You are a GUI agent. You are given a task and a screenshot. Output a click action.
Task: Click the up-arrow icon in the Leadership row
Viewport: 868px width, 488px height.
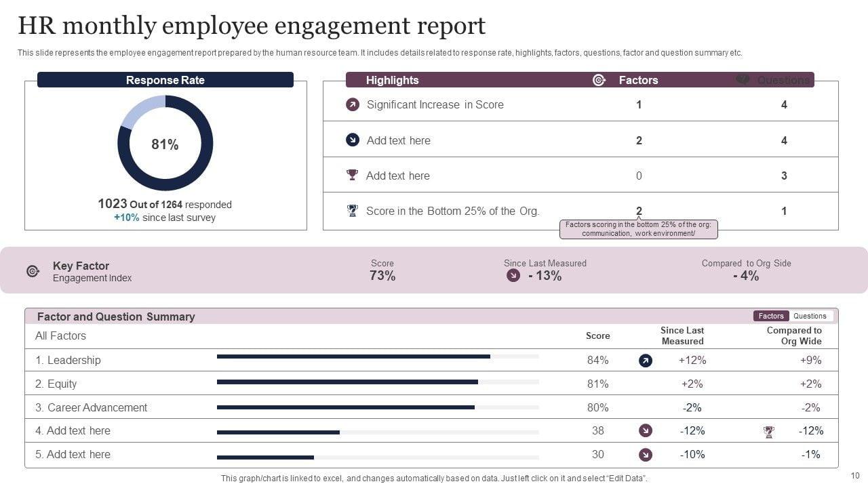(x=646, y=361)
